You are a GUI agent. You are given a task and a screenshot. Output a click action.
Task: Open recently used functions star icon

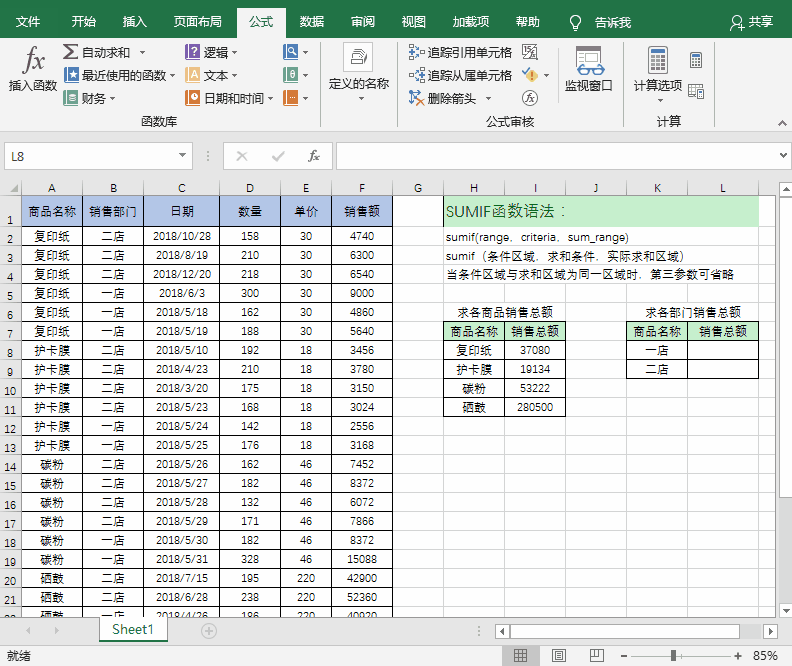[71, 75]
